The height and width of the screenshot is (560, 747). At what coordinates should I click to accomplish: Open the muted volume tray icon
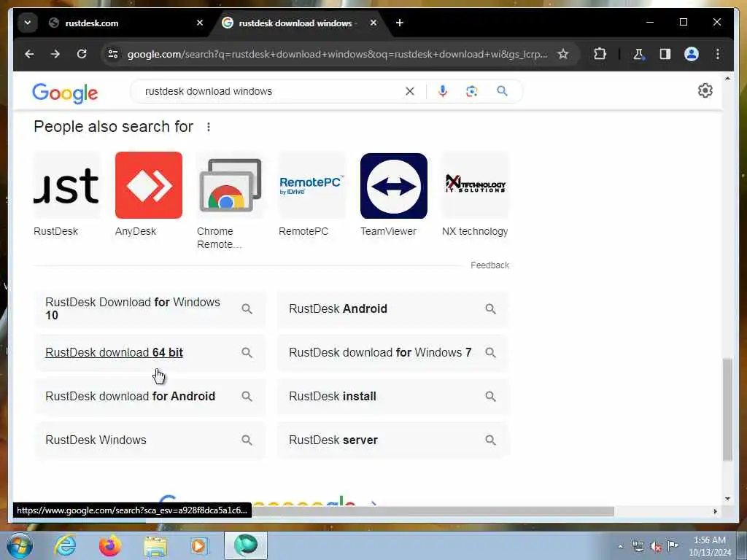[656, 547]
